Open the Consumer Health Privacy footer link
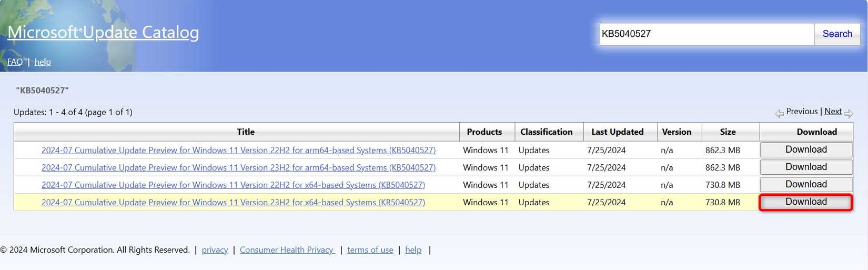The width and height of the screenshot is (868, 270). coord(287,250)
